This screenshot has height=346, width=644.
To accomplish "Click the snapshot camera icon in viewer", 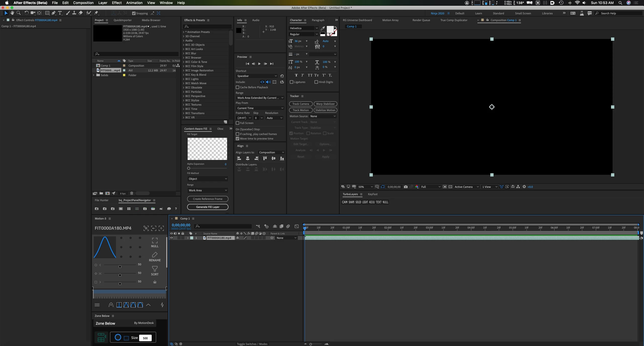I will click(406, 187).
